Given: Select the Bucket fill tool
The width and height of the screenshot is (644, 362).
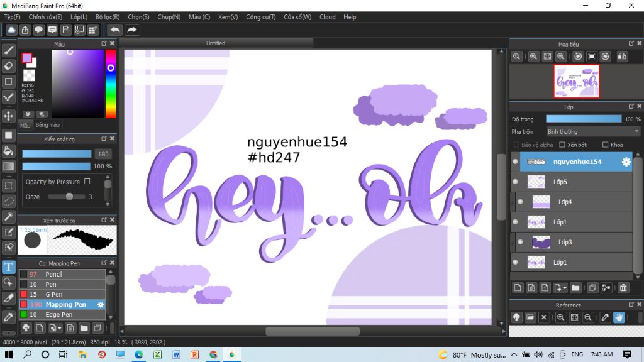Looking at the screenshot, I should (x=9, y=151).
